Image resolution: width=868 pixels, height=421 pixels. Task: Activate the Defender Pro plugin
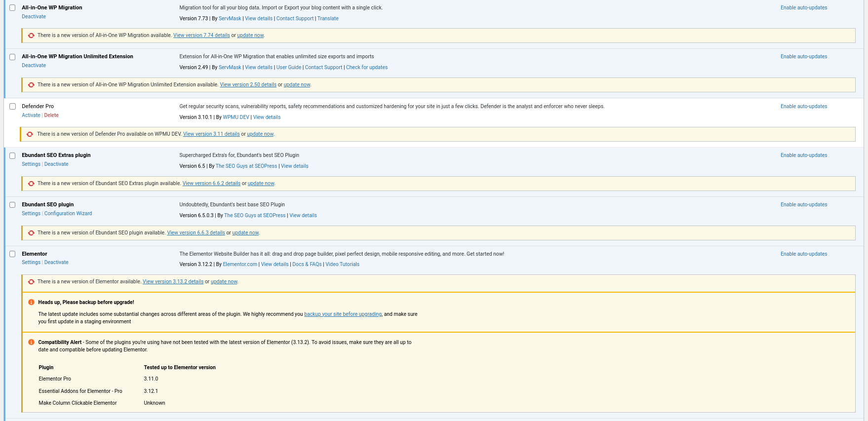click(x=31, y=115)
